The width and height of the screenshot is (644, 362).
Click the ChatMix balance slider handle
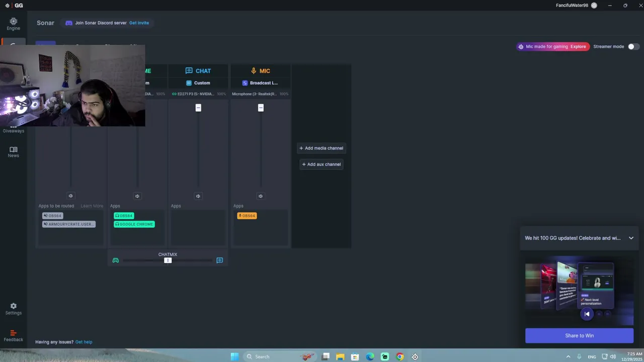(168, 260)
